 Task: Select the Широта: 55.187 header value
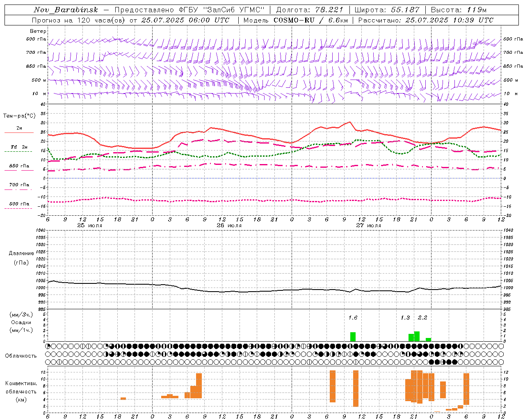point(387,10)
